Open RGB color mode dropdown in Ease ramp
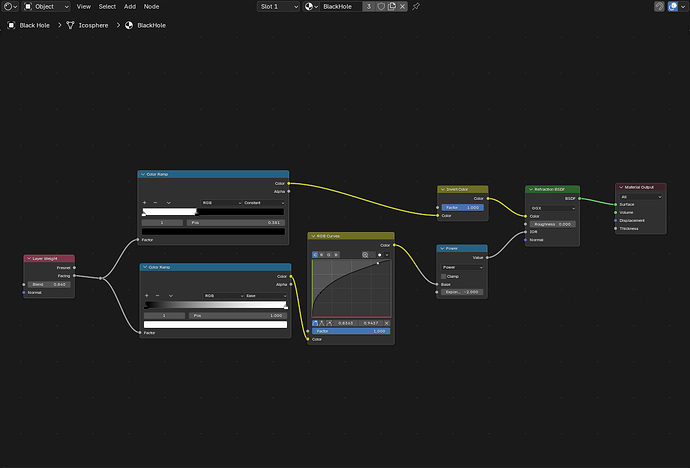The image size is (690, 468). point(224,296)
